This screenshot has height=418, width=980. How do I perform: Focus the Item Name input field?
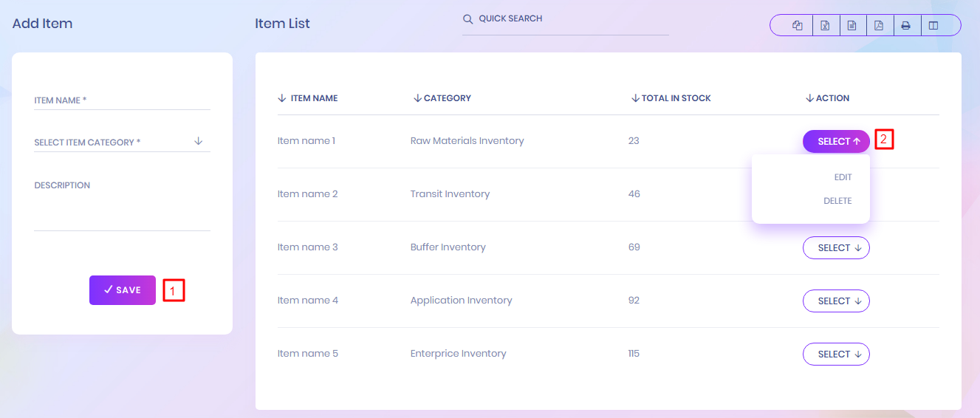click(122, 100)
